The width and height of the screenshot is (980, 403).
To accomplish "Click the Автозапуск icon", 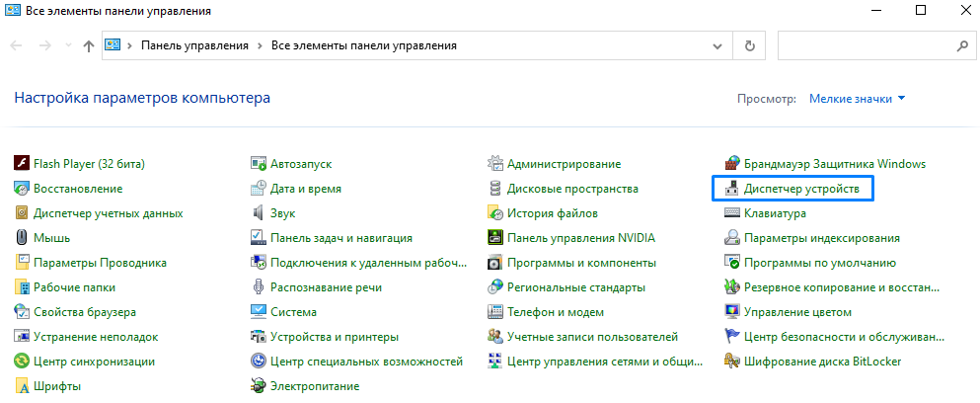I will point(259,164).
